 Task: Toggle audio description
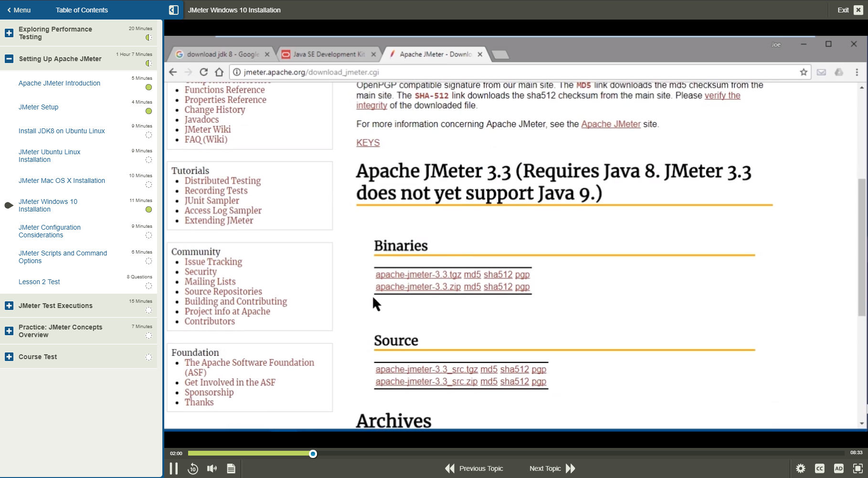coord(839,468)
